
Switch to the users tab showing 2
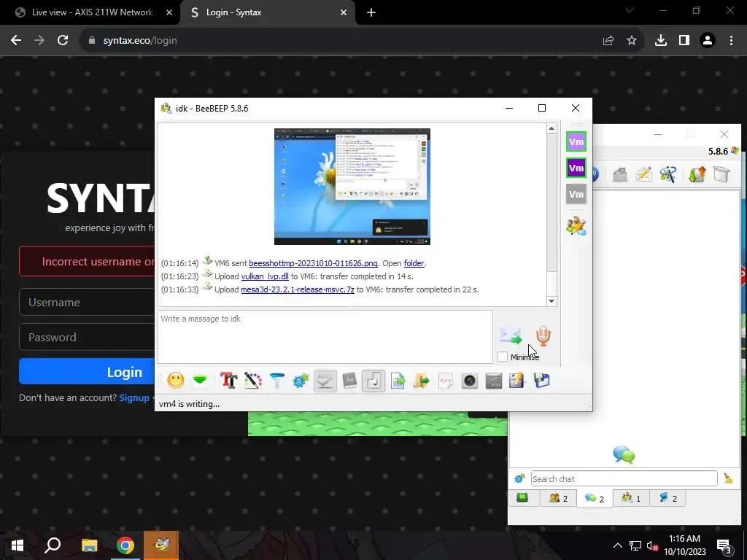coord(558,498)
